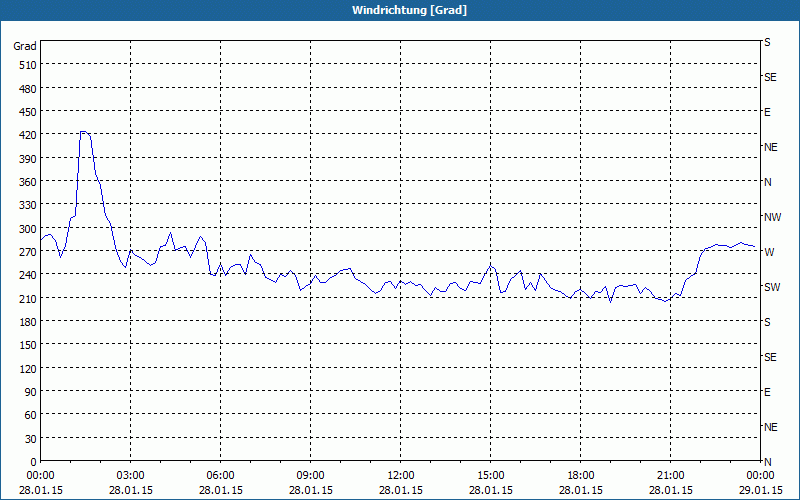
Task: Click the y-axis value "420"
Action: [x=29, y=136]
